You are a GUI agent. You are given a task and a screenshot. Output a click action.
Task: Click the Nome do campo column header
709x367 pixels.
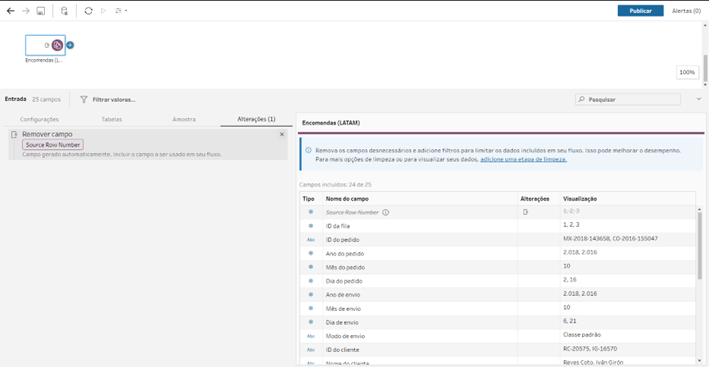coord(347,199)
